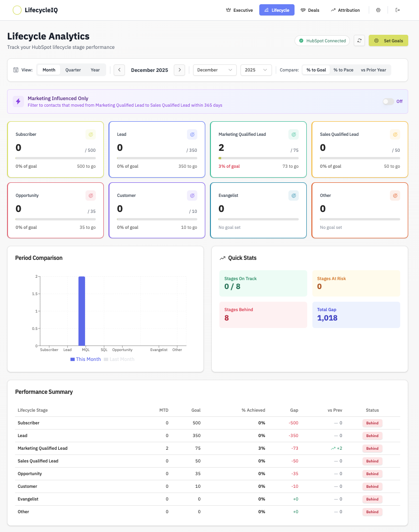Click the HubSpot Connected status badge
The image size is (419, 532).
[322, 41]
